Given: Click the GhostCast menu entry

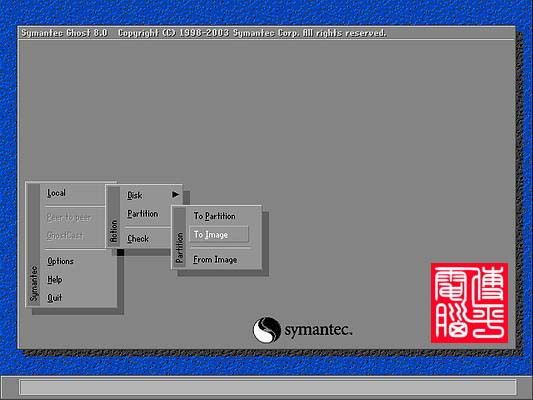Looking at the screenshot, I should click(65, 235).
